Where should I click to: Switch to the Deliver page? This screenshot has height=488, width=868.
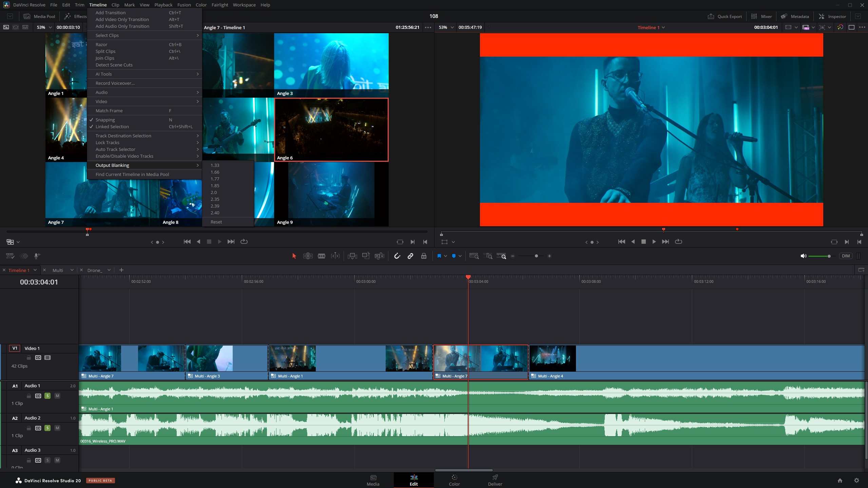point(495,480)
